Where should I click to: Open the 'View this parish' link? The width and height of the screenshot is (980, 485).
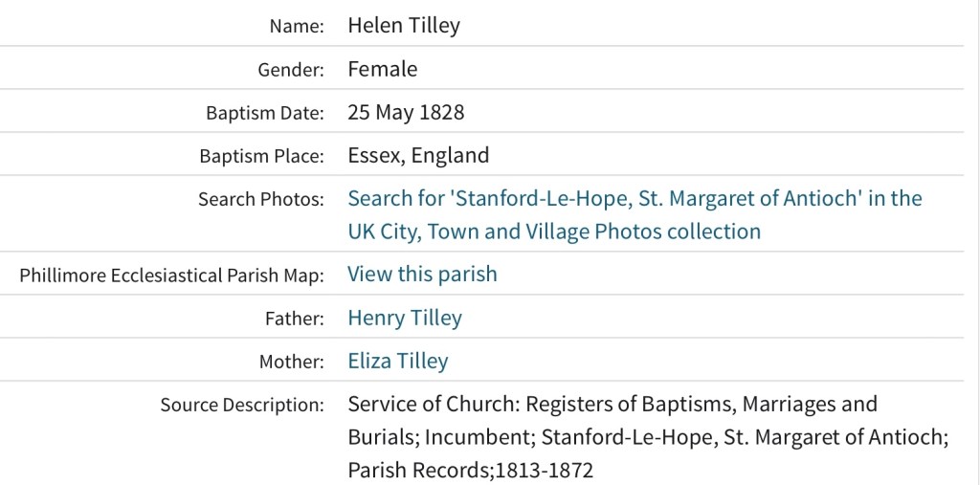tap(422, 275)
